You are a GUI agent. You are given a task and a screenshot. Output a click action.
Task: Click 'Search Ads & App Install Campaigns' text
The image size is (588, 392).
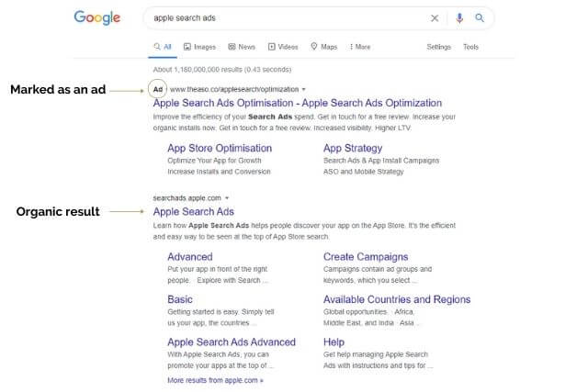[381, 161]
